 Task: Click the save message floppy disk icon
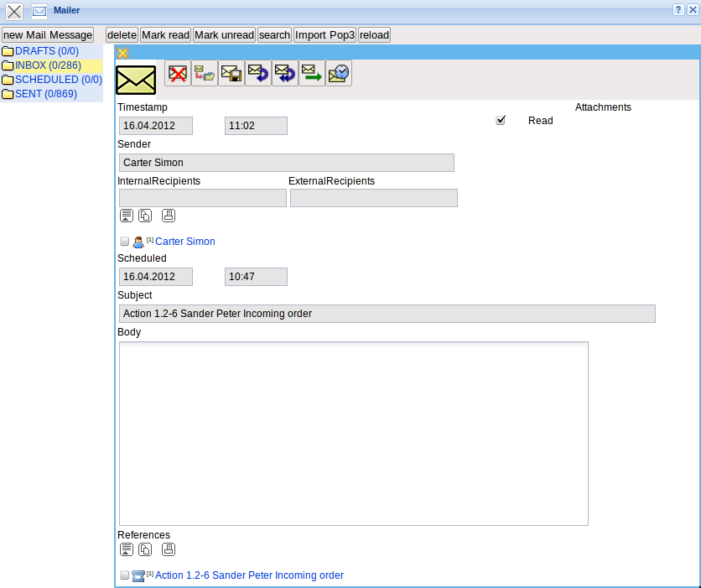(231, 73)
